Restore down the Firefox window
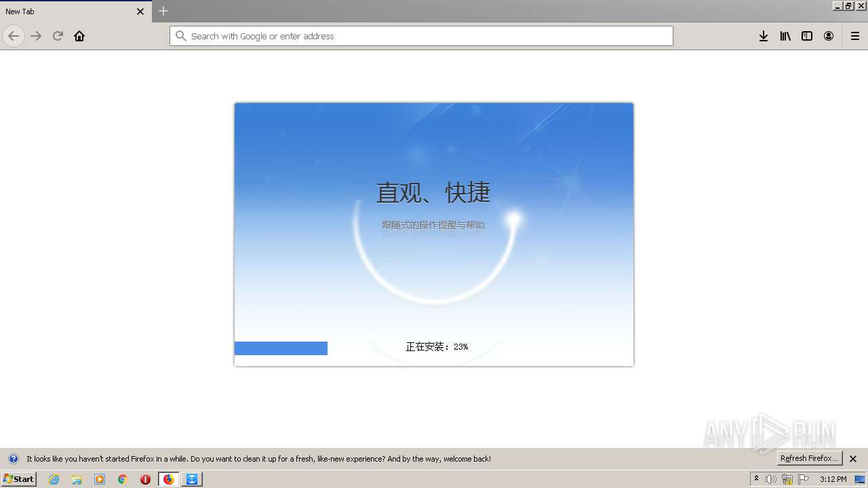The image size is (868, 488). pyautogui.click(x=848, y=5)
